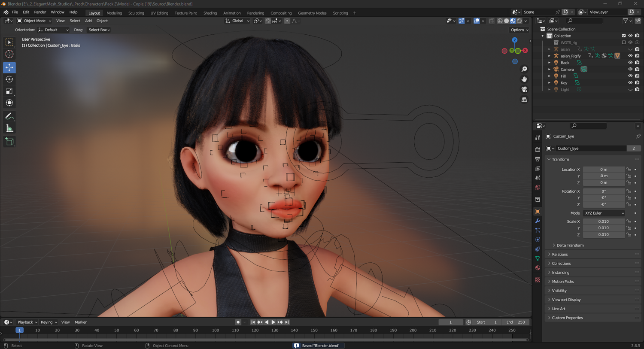Open the Global orientation dropdown
644x349 pixels.
tap(237, 21)
